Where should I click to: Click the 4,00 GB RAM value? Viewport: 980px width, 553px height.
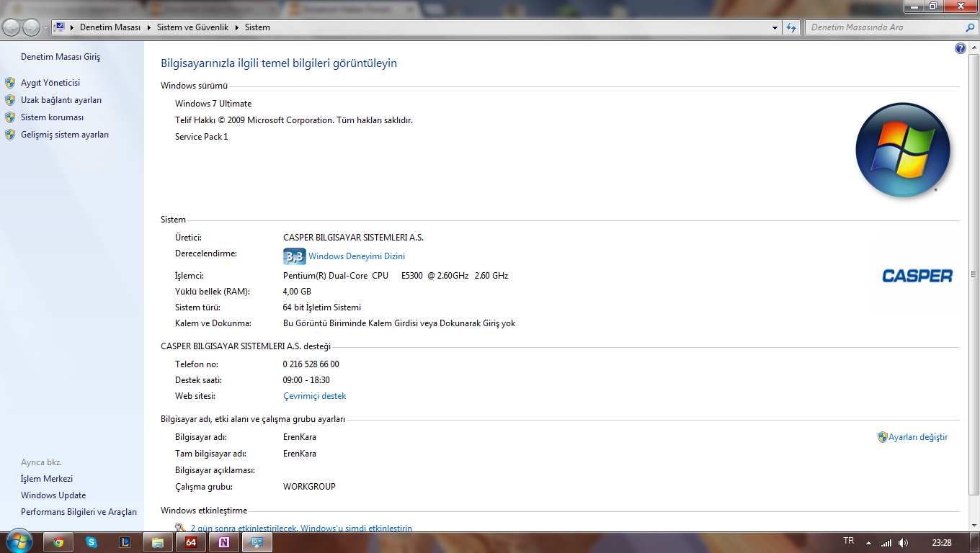pos(297,292)
